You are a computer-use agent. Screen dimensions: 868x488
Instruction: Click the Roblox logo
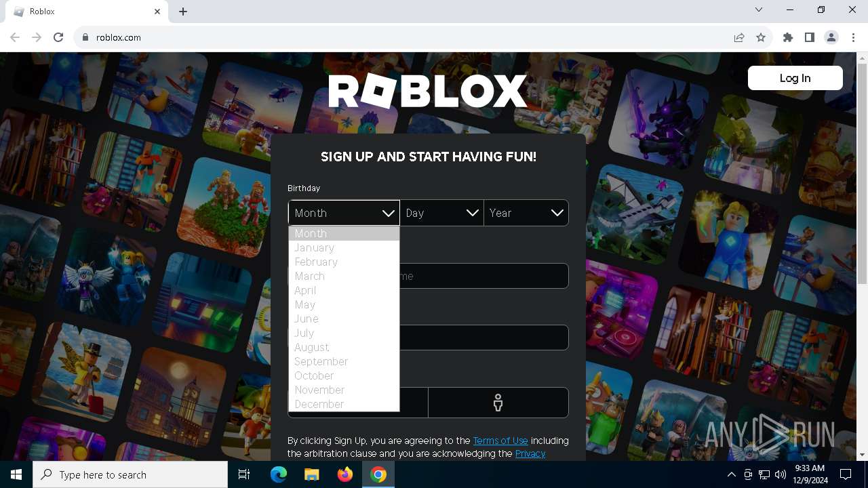(x=428, y=91)
